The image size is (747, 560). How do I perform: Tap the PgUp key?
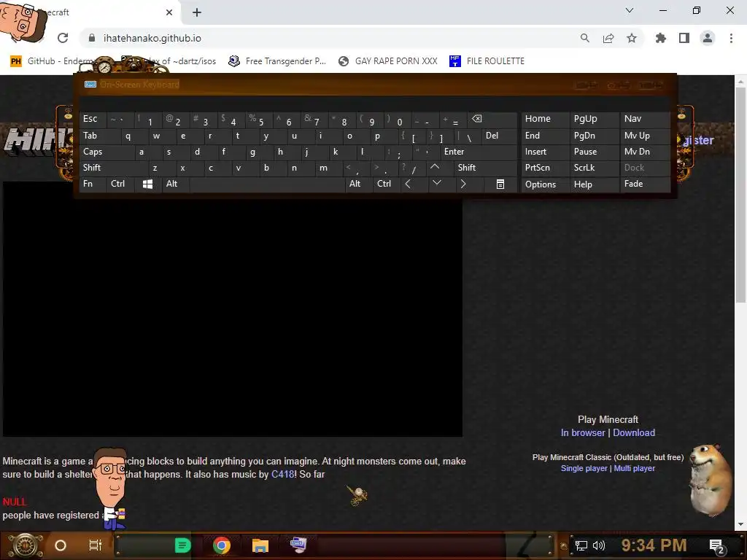595,119
